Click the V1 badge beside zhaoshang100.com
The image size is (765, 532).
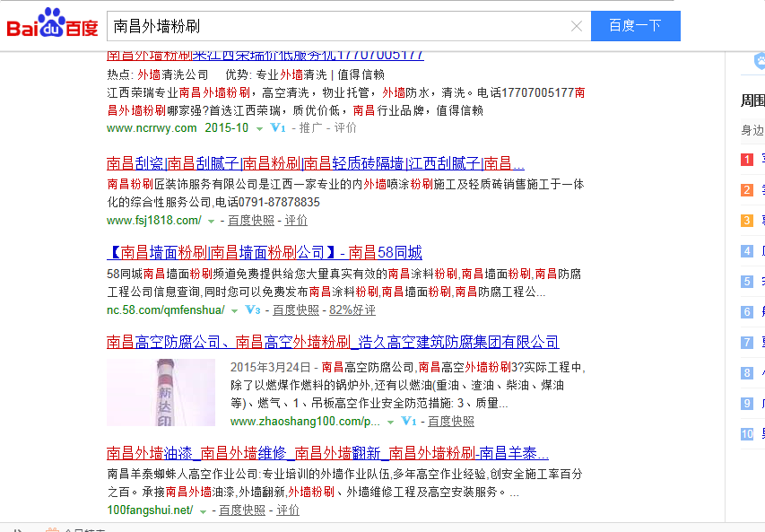pos(408,422)
